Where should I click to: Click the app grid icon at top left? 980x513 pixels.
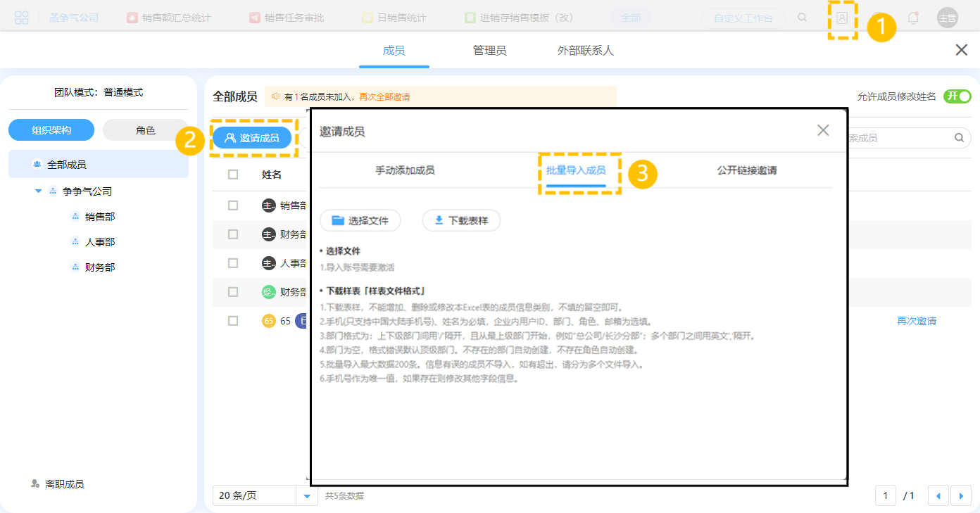click(22, 18)
